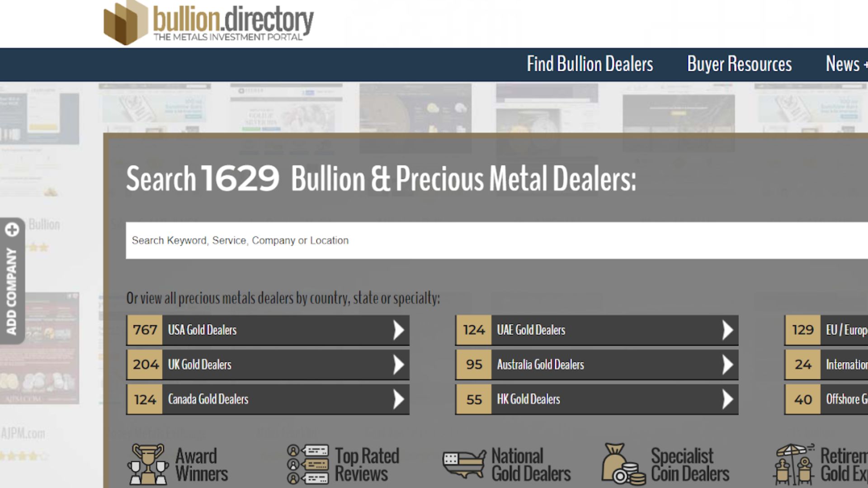Click the bullion.directory gold cube logo
This screenshot has width=868, height=488.
[x=126, y=23]
